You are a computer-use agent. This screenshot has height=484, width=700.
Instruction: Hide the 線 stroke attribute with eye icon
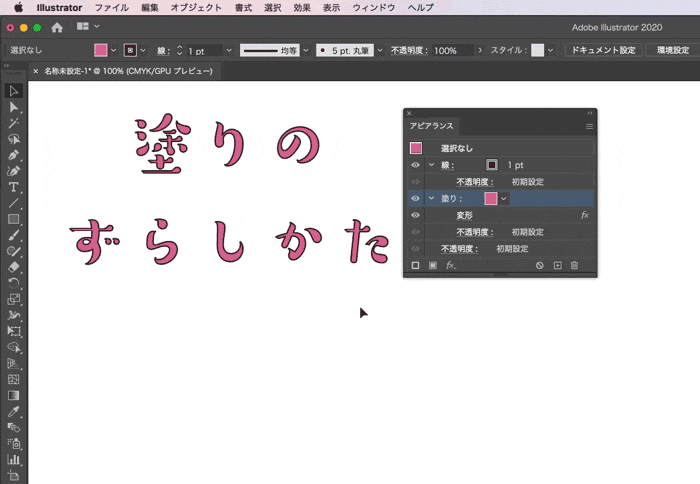tap(415, 165)
